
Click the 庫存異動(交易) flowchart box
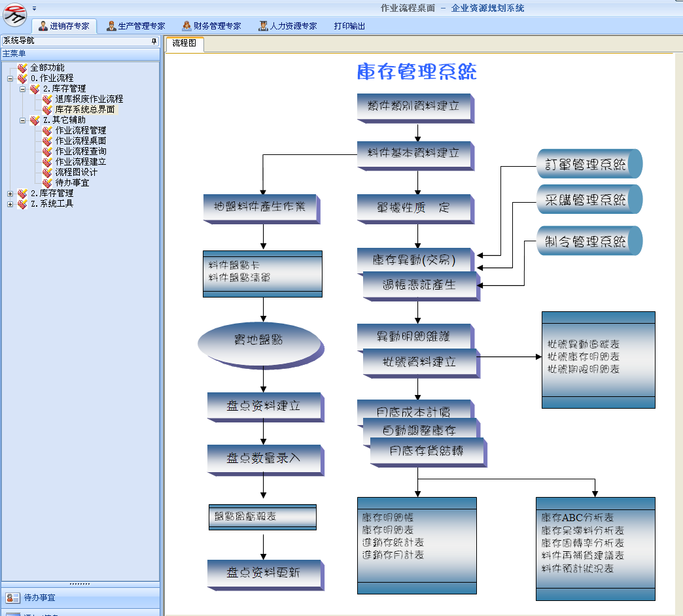414,260
